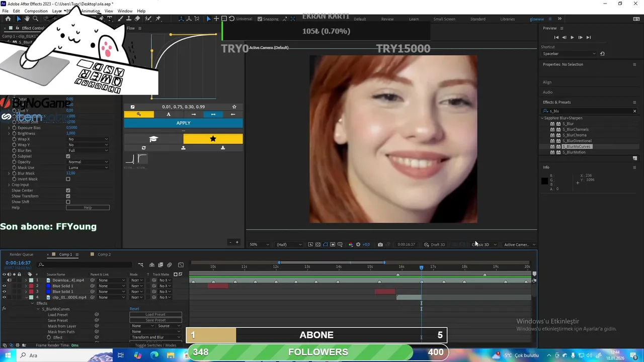The height and width of the screenshot is (362, 644).
Task: Click the Load Preset button in timeline
Action: [x=155, y=315]
